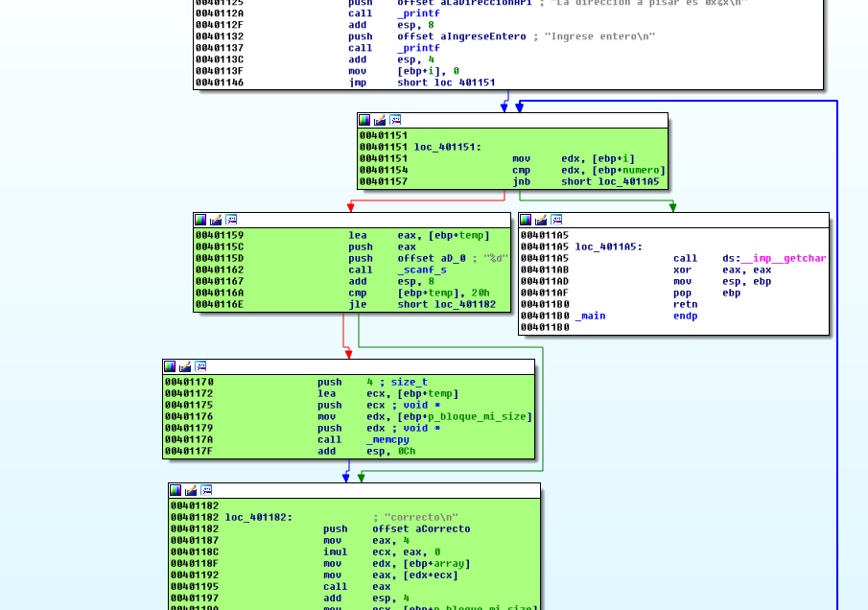Click the graph icon on loc_4011A5 block
The image size is (868, 610).
556,220
